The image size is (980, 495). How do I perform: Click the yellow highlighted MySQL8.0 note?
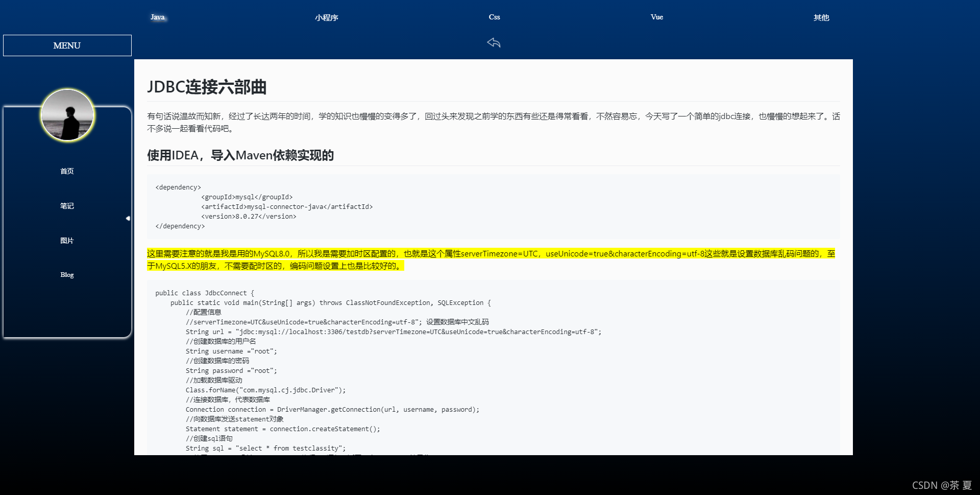(491, 260)
